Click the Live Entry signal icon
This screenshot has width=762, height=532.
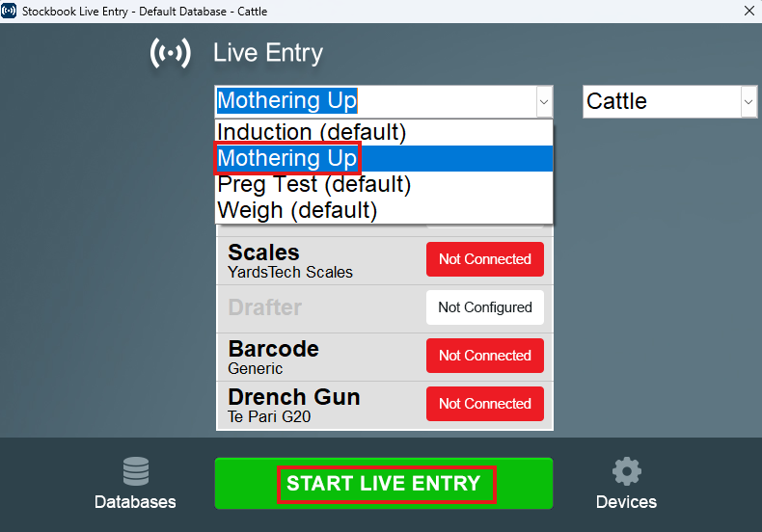tap(171, 53)
